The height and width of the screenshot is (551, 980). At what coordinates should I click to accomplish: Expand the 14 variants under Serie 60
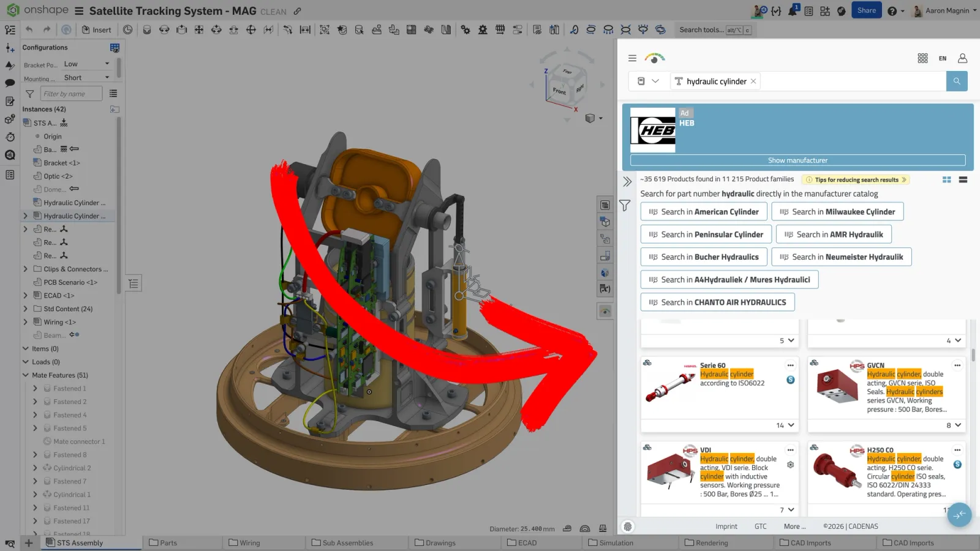tap(785, 425)
